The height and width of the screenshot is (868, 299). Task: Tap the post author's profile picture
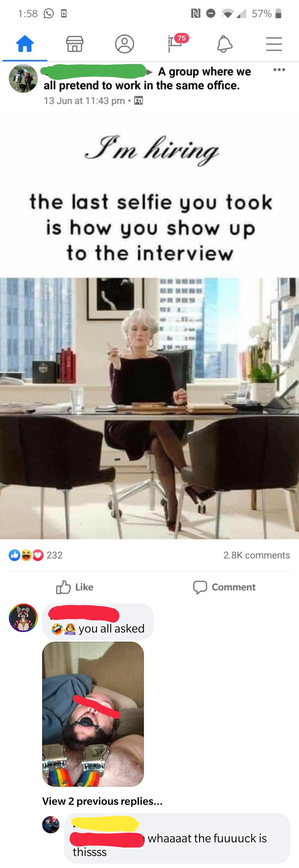tap(23, 79)
